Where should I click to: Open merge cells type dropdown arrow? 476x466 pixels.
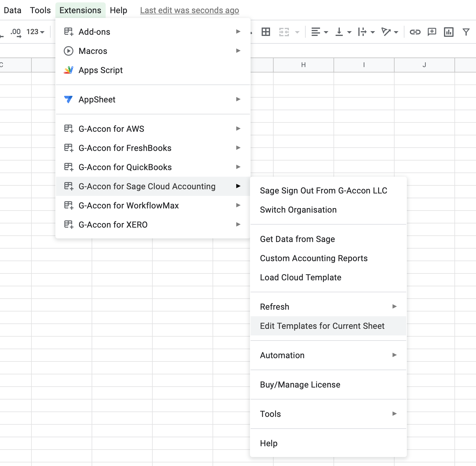[297, 32]
